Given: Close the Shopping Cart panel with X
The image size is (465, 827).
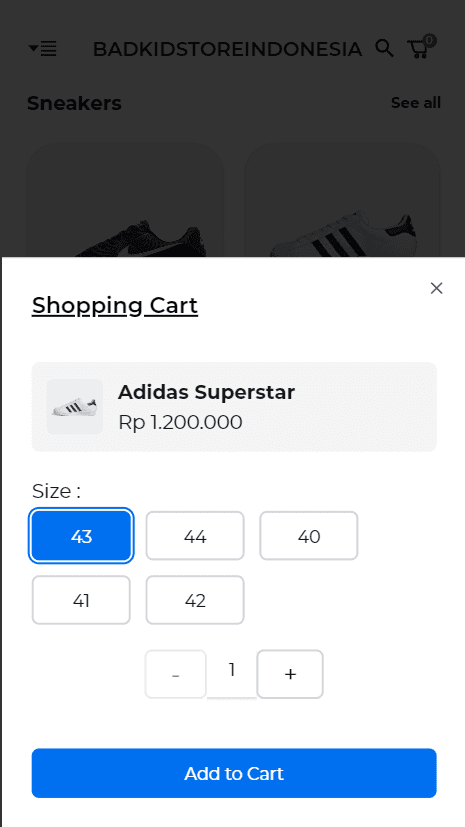Looking at the screenshot, I should point(436,288).
